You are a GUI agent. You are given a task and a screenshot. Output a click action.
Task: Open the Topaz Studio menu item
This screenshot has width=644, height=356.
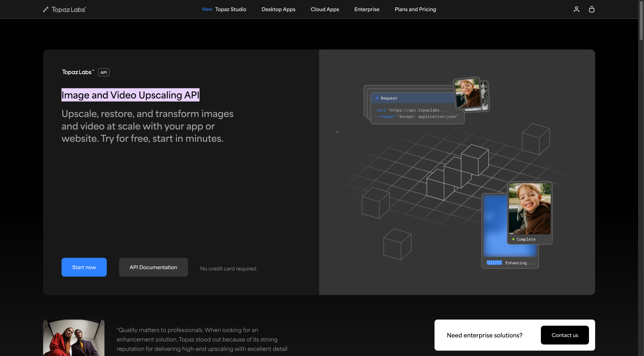230,9
